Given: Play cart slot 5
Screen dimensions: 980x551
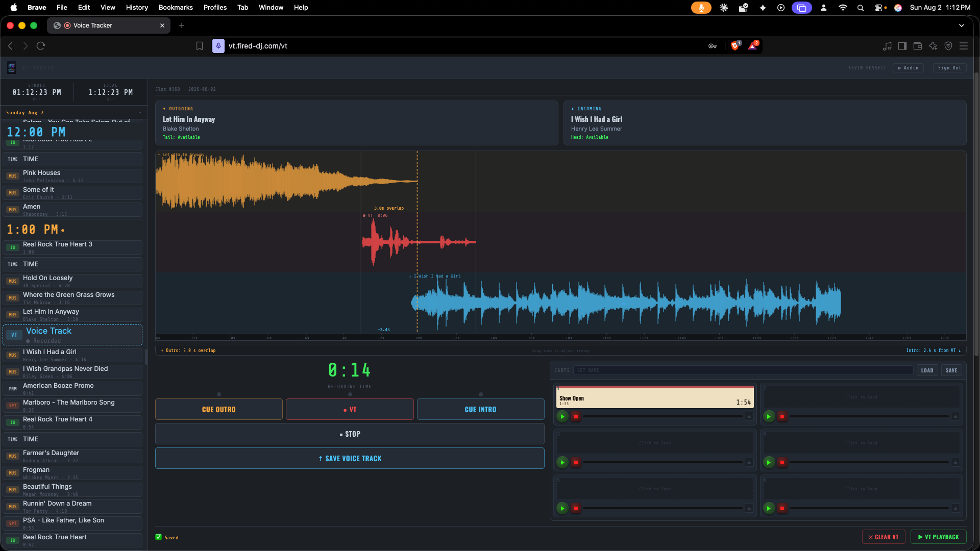Looking at the screenshot, I should pos(562,508).
